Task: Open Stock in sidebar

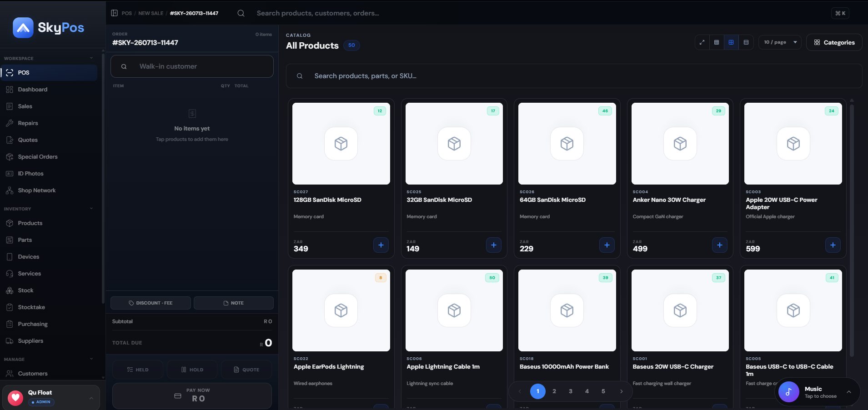Action: 49,290
